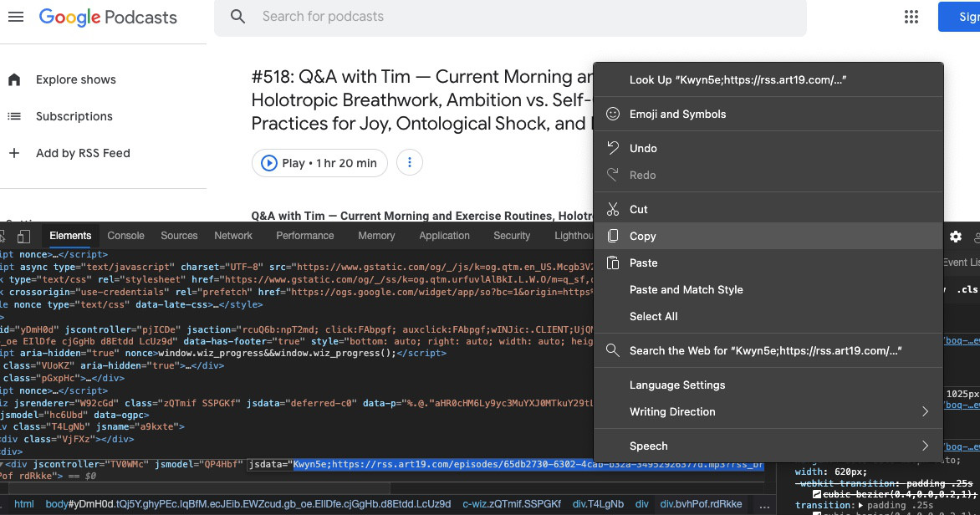Select the div.T4LgNb breadcrumb

pyautogui.click(x=598, y=504)
